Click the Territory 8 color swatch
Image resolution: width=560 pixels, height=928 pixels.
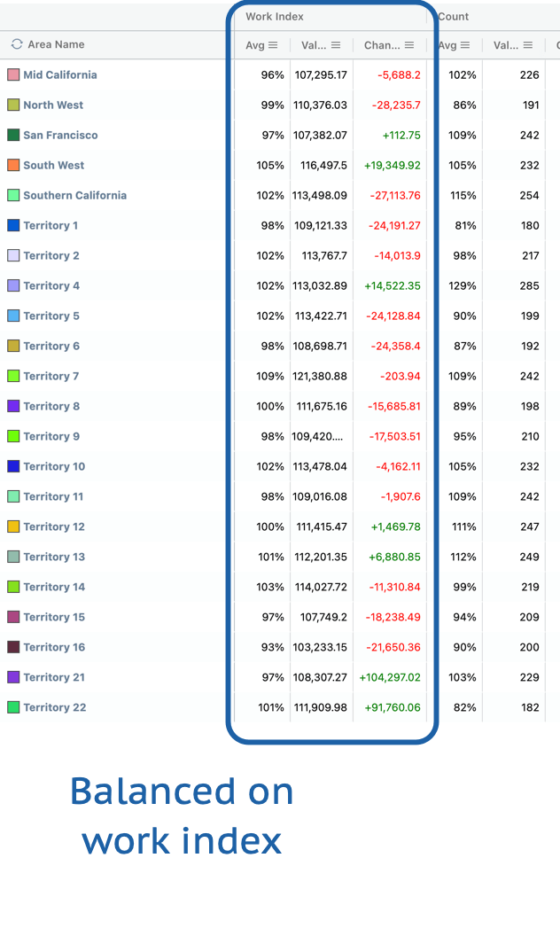point(13,406)
